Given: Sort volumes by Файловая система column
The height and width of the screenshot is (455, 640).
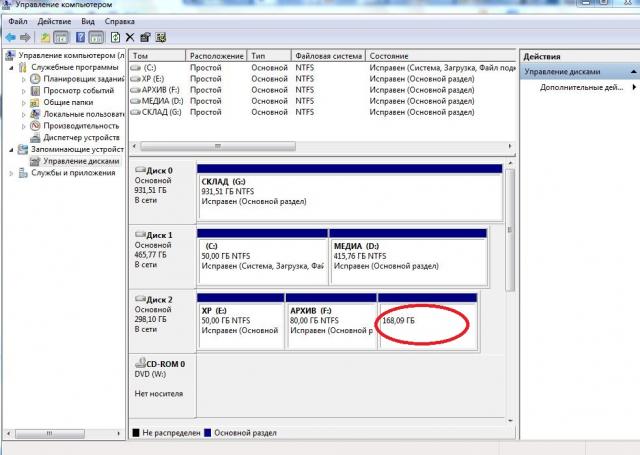Looking at the screenshot, I should click(329, 56).
